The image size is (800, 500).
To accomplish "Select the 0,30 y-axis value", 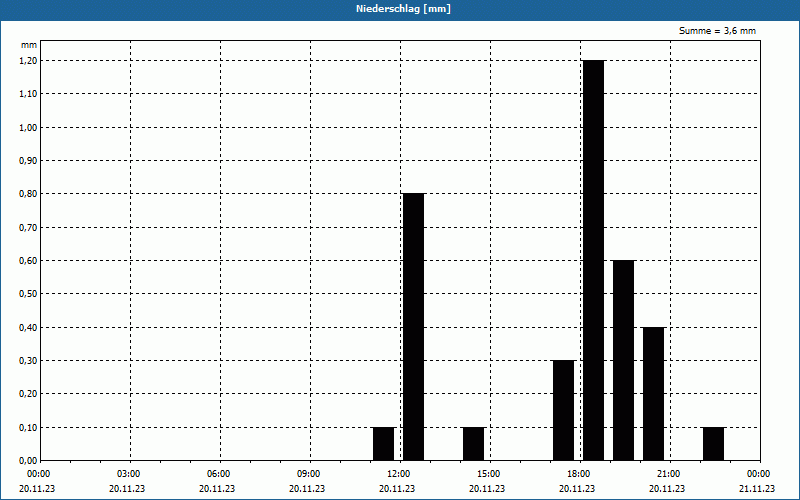I will [28, 361].
